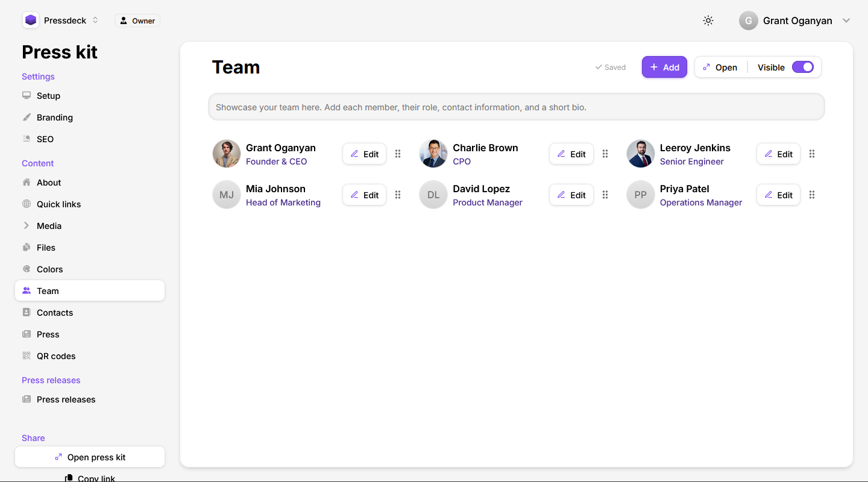
Task: Edit Mia Johnson's team entry
Action: coord(364,195)
